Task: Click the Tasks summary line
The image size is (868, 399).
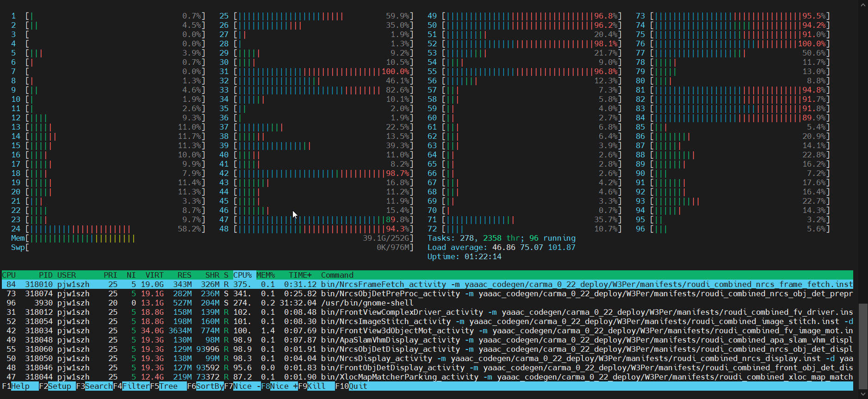Action: (x=502, y=238)
